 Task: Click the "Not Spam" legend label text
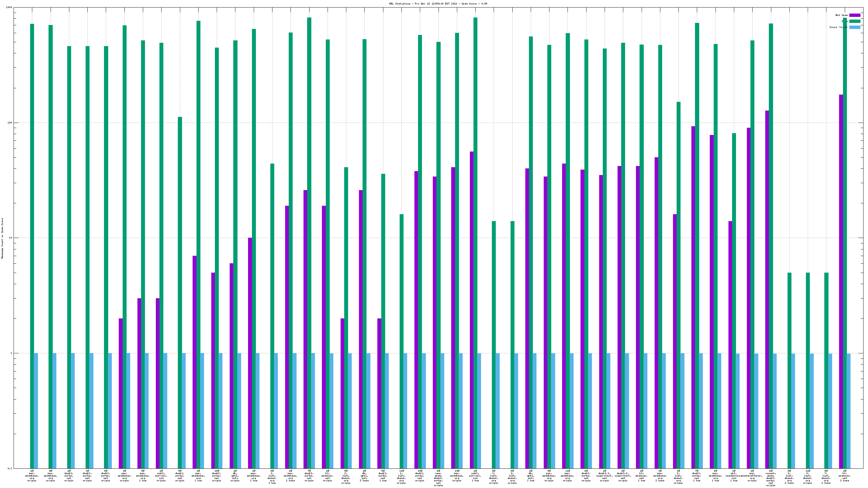click(841, 15)
